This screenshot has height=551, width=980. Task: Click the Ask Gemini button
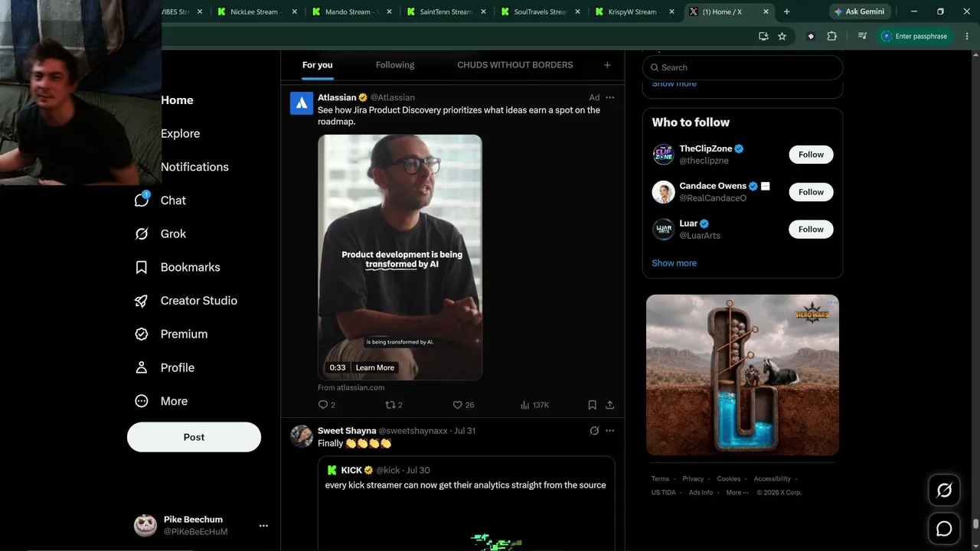pyautogui.click(x=861, y=11)
